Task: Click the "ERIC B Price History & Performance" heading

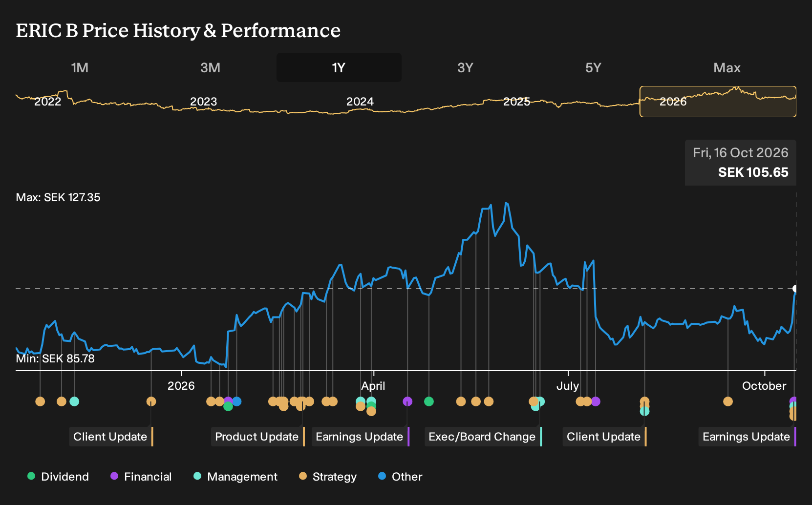Action: coord(178,31)
